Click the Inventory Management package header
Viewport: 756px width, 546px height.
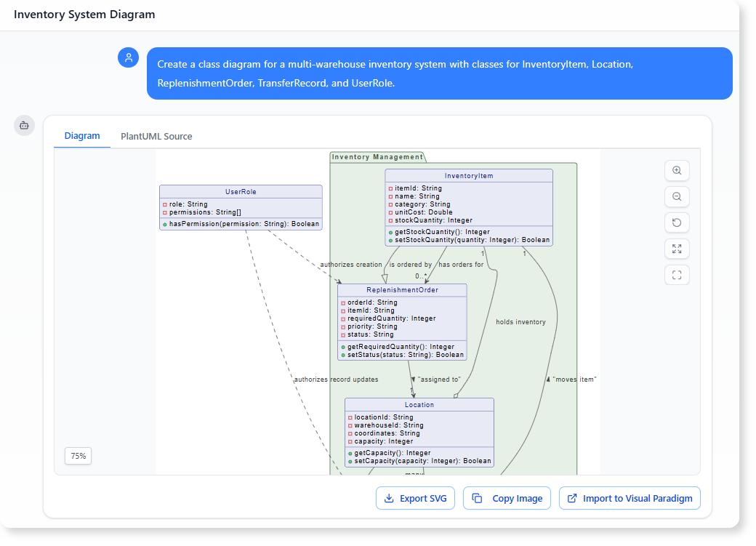(x=377, y=156)
